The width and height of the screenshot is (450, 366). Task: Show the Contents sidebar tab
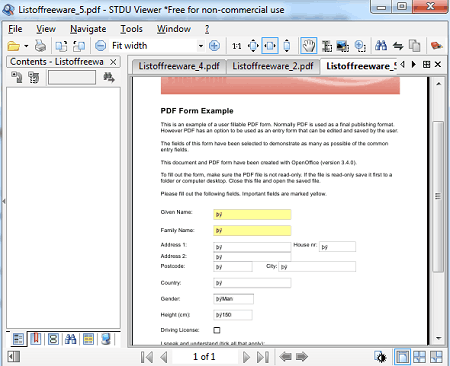(18, 339)
